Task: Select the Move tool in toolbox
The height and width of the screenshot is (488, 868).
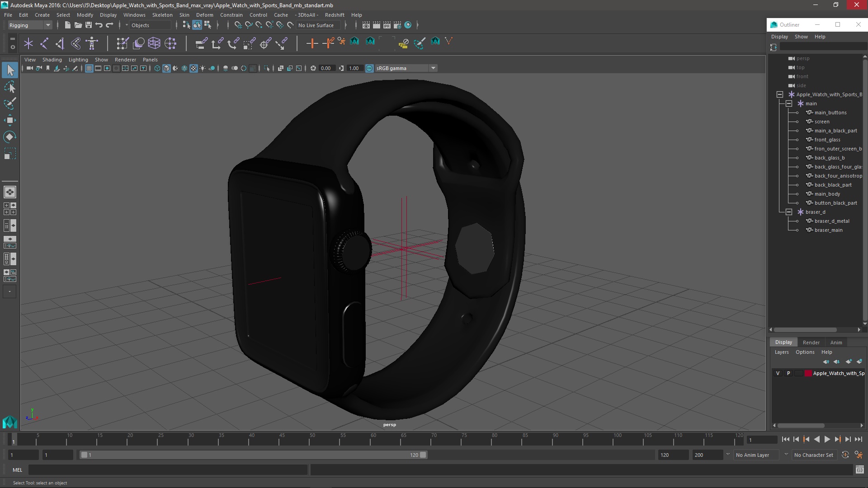Action: 9,120
